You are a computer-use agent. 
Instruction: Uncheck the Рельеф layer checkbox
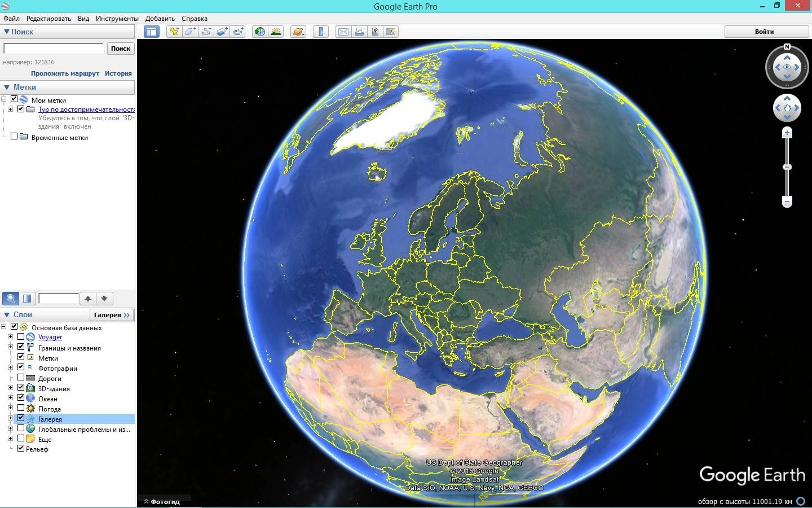[x=21, y=448]
